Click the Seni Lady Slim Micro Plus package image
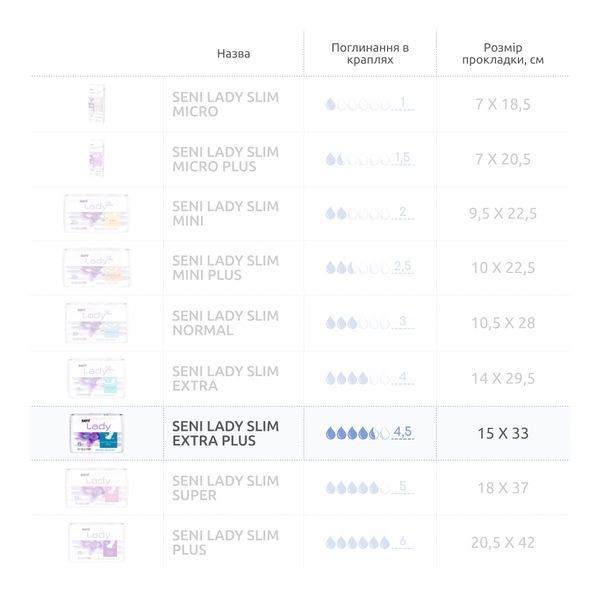 pyautogui.click(x=96, y=158)
